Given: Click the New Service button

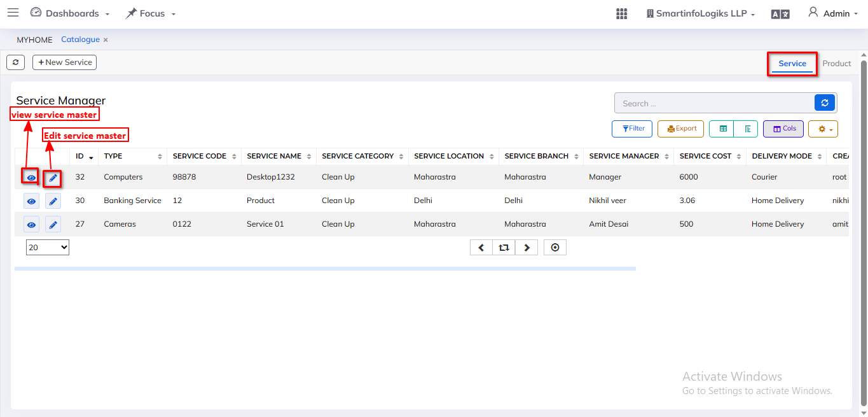Looking at the screenshot, I should click(x=65, y=62).
